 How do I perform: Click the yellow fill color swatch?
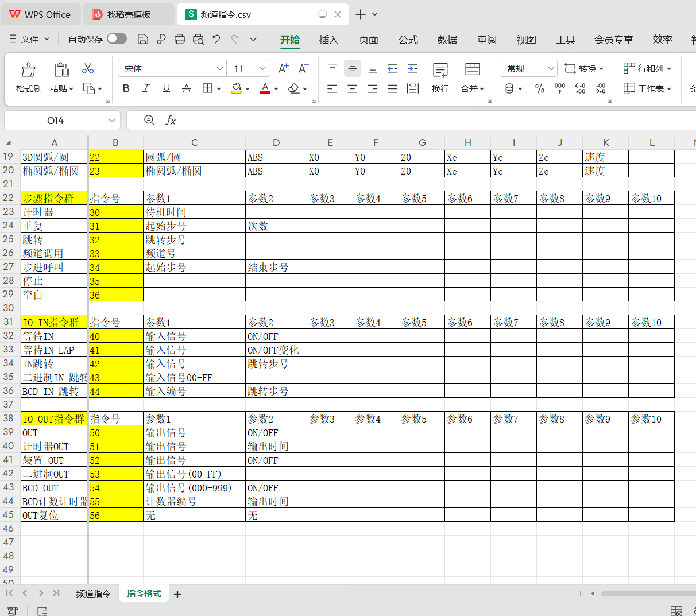tap(236, 88)
